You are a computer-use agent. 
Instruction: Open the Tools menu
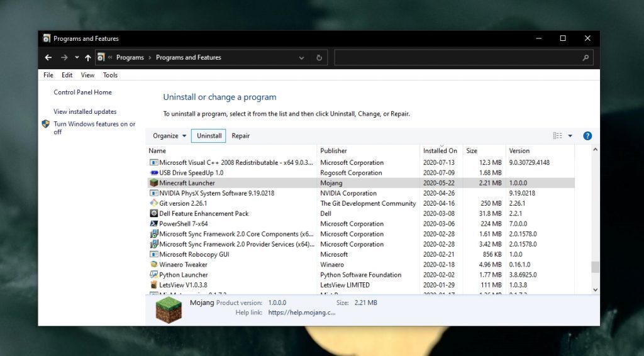(x=110, y=75)
